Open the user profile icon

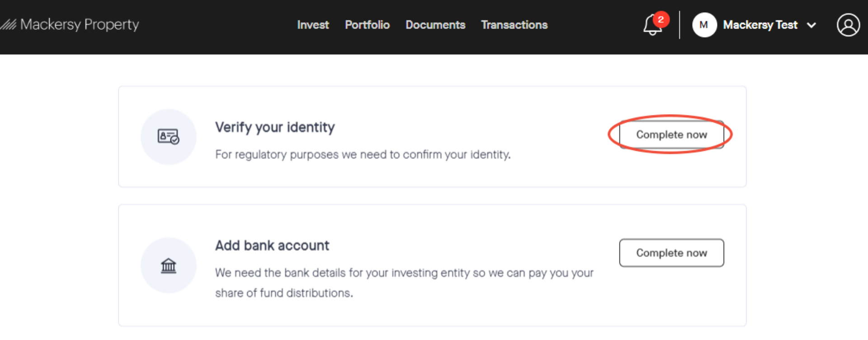(848, 25)
